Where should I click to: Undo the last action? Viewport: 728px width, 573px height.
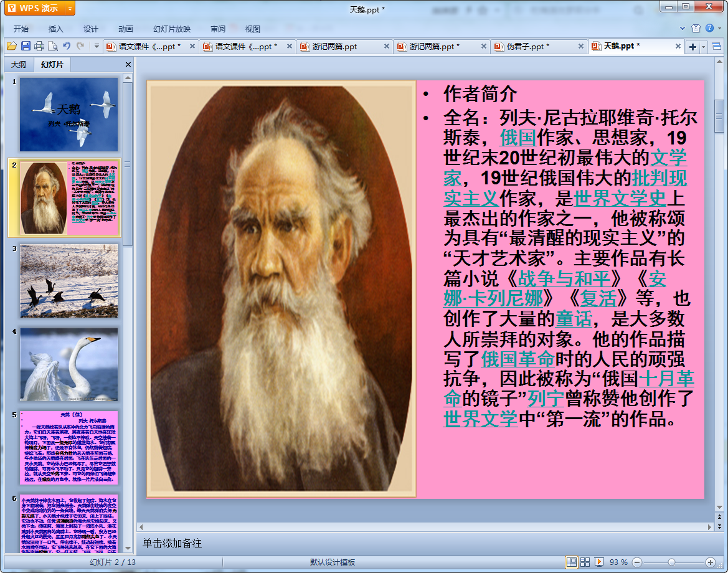(x=67, y=46)
